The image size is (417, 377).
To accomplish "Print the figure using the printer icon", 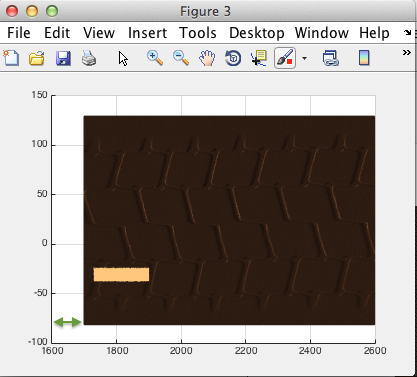I will click(x=89, y=58).
